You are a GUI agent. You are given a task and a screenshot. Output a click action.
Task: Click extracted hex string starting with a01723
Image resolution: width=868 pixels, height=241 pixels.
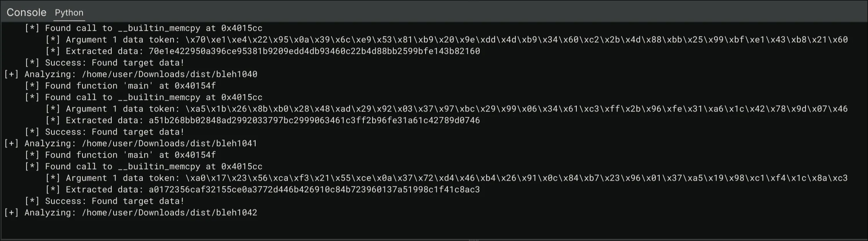[x=314, y=189]
